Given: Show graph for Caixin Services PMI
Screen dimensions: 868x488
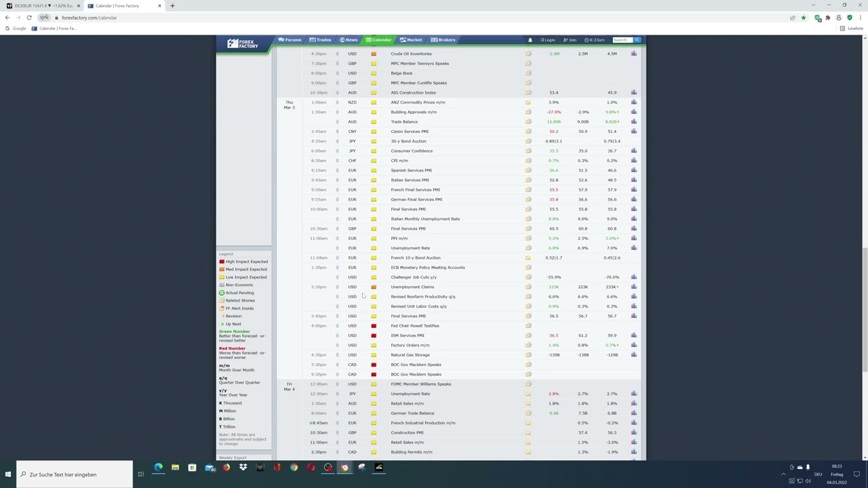Looking at the screenshot, I should (633, 131).
